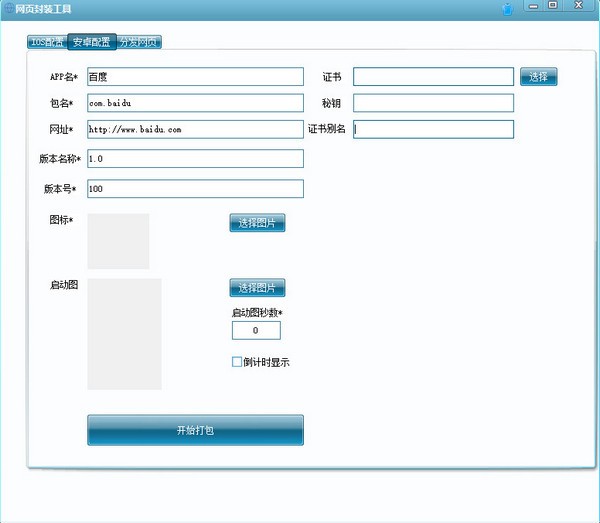Select the 安卓配置 tab
Viewport: 600px width, 523px height.
(92, 42)
